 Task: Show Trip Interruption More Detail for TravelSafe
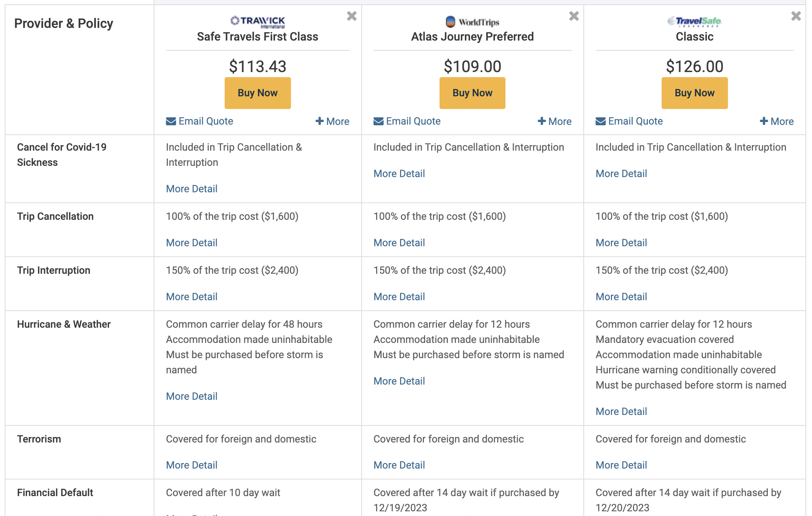(621, 297)
